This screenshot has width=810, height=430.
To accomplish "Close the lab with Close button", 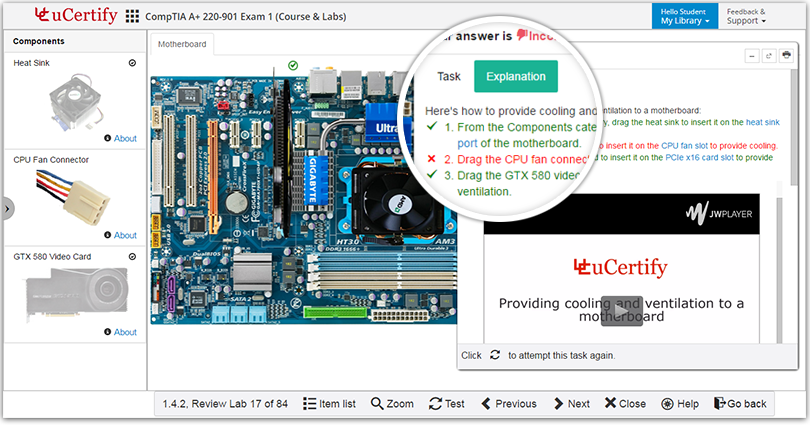I will (625, 404).
